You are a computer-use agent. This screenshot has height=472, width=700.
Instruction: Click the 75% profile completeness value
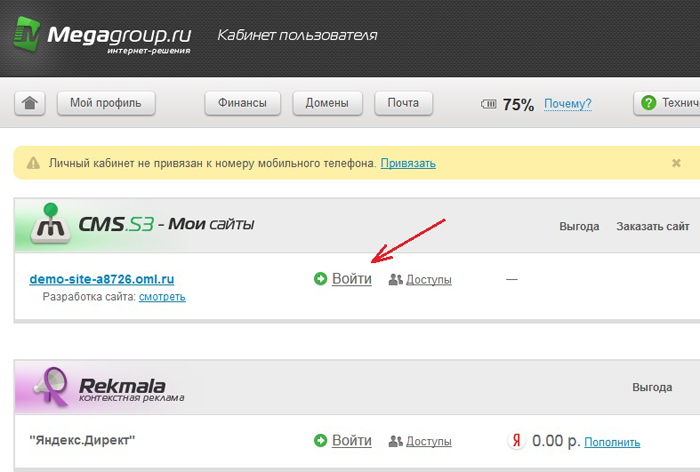[518, 104]
